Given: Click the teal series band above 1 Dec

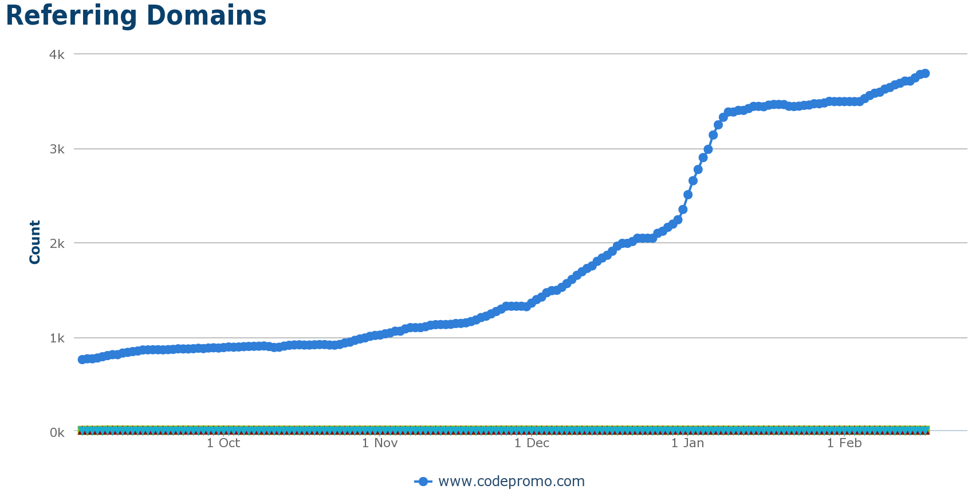Looking at the screenshot, I should 532,429.
